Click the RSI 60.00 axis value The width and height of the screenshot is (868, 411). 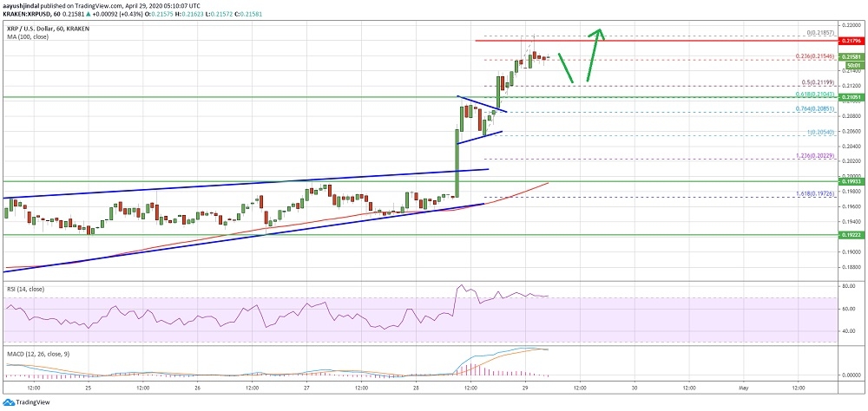(x=850, y=310)
